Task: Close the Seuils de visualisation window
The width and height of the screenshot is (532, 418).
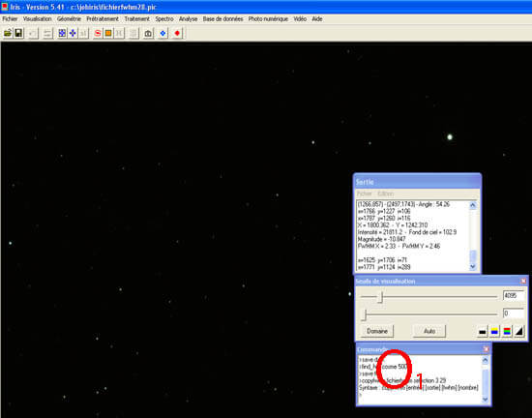Action: (523, 282)
